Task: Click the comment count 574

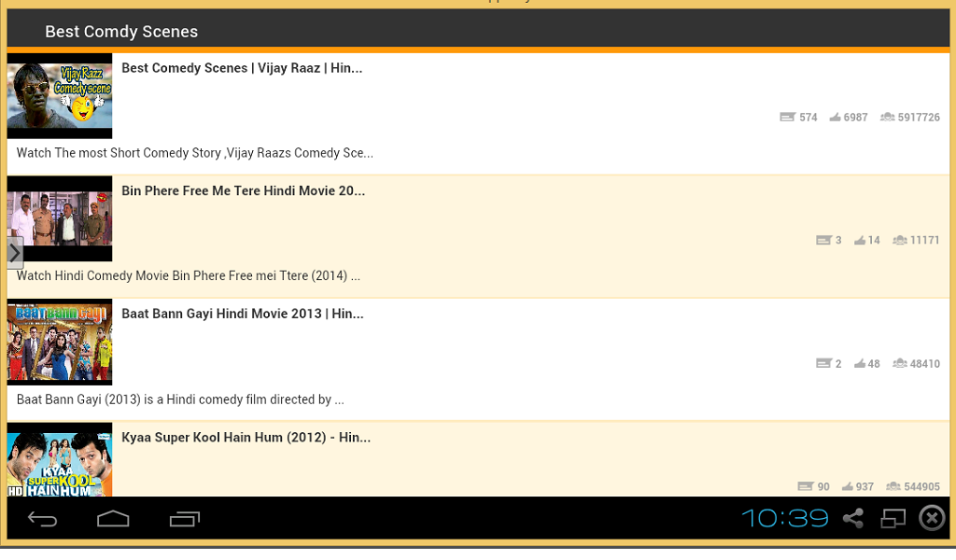Action: tap(808, 117)
